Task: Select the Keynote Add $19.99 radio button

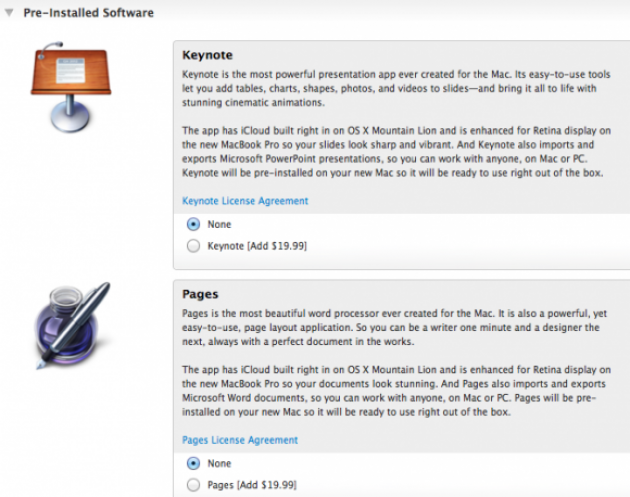Action: tap(193, 246)
